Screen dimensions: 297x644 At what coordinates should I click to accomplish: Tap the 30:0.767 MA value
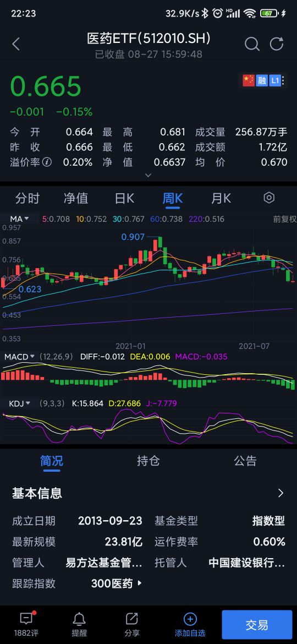[129, 219]
